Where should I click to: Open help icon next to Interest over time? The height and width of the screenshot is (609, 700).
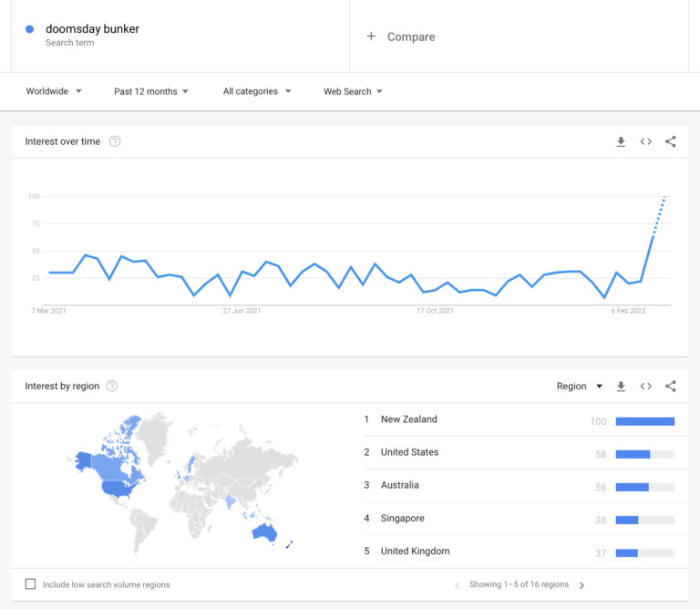click(x=115, y=141)
